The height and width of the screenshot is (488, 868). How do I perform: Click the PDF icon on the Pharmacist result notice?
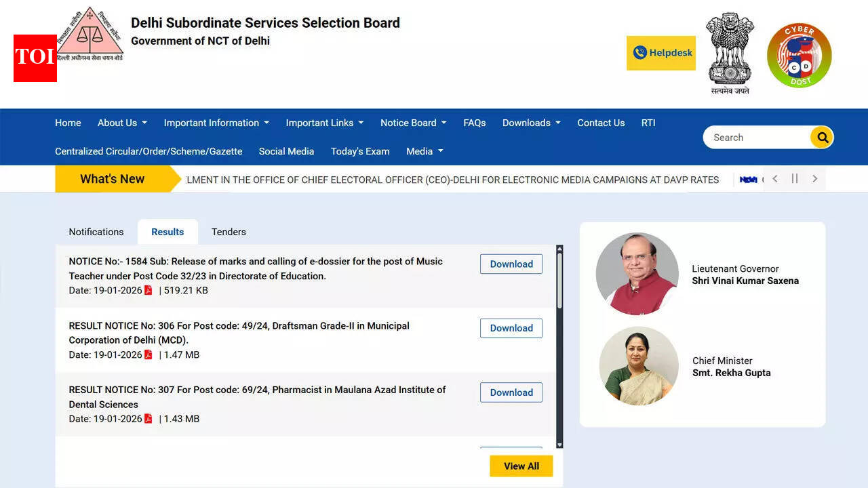(x=149, y=419)
